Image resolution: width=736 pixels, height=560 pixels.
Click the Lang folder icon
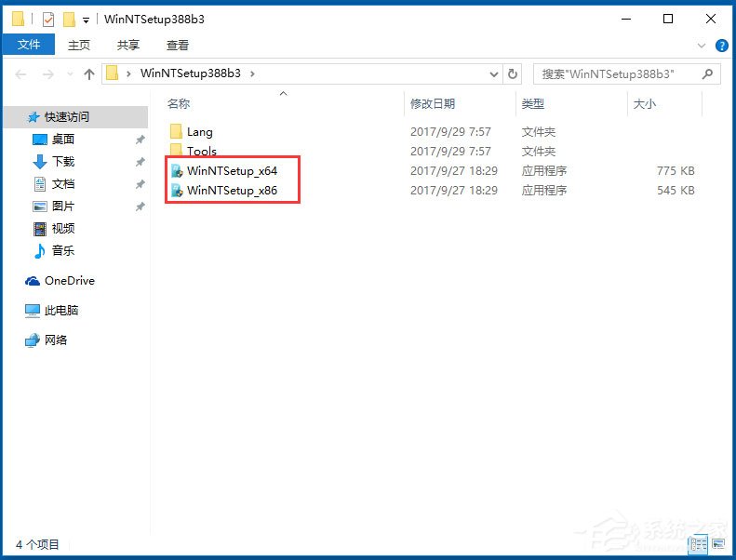(x=176, y=132)
